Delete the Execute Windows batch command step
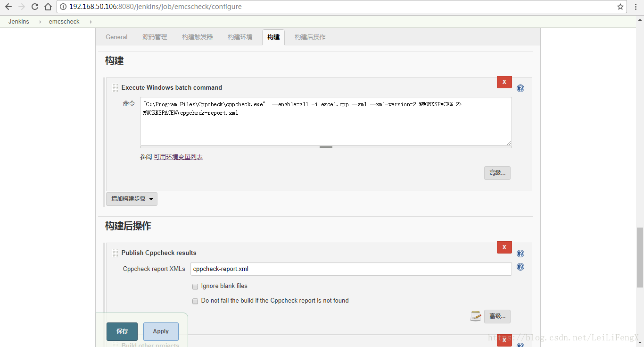 [504, 82]
